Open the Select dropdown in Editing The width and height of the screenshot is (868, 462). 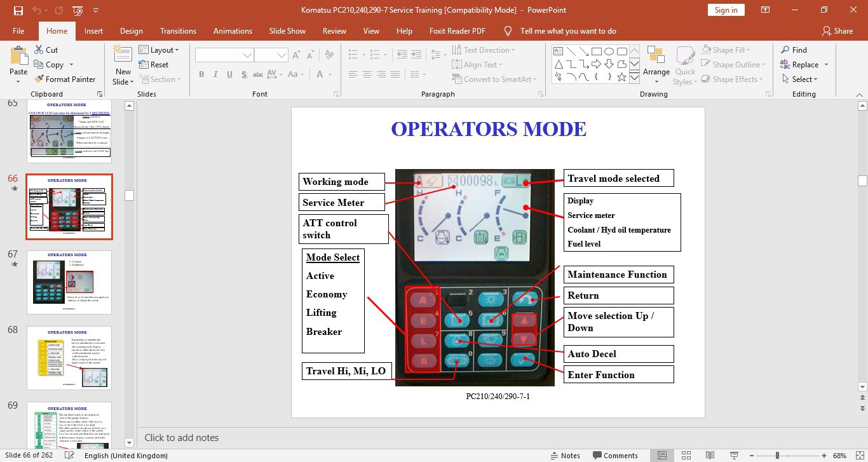799,79
